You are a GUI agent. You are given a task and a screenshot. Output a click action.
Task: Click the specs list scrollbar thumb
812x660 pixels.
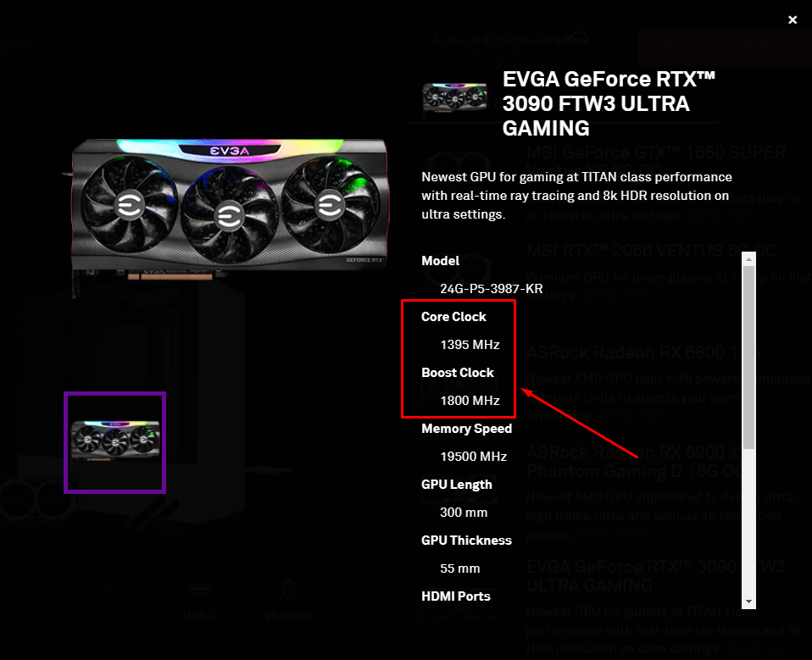748,358
